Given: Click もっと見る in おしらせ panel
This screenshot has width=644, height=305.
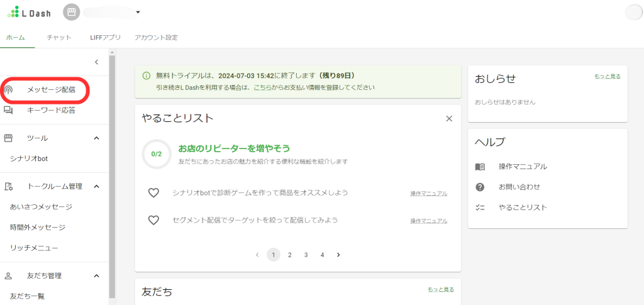Looking at the screenshot, I should [607, 76].
